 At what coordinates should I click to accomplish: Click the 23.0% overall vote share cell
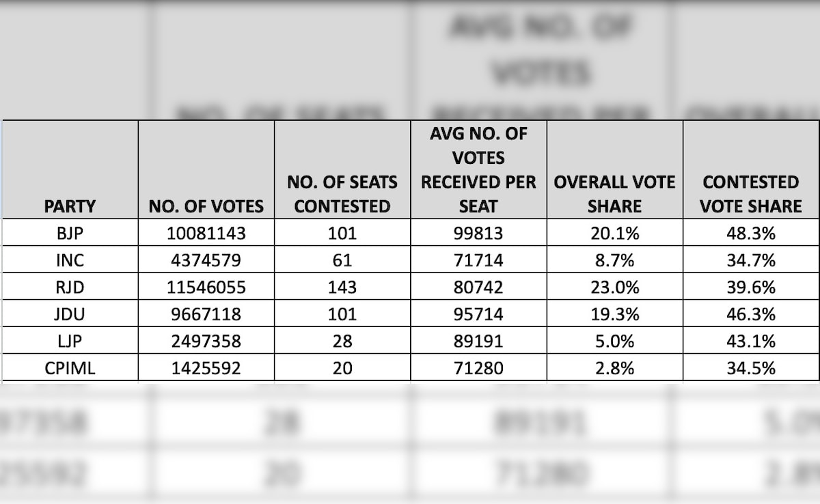pyautogui.click(x=614, y=287)
